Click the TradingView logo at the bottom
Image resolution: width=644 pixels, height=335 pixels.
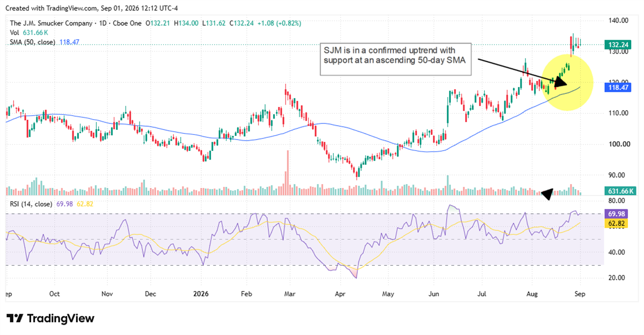pos(50,318)
